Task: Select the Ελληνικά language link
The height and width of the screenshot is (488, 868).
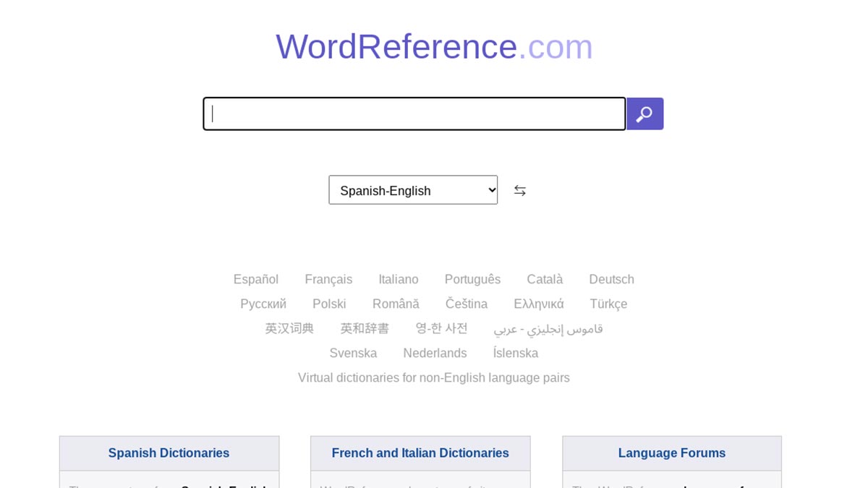Action: (x=538, y=304)
